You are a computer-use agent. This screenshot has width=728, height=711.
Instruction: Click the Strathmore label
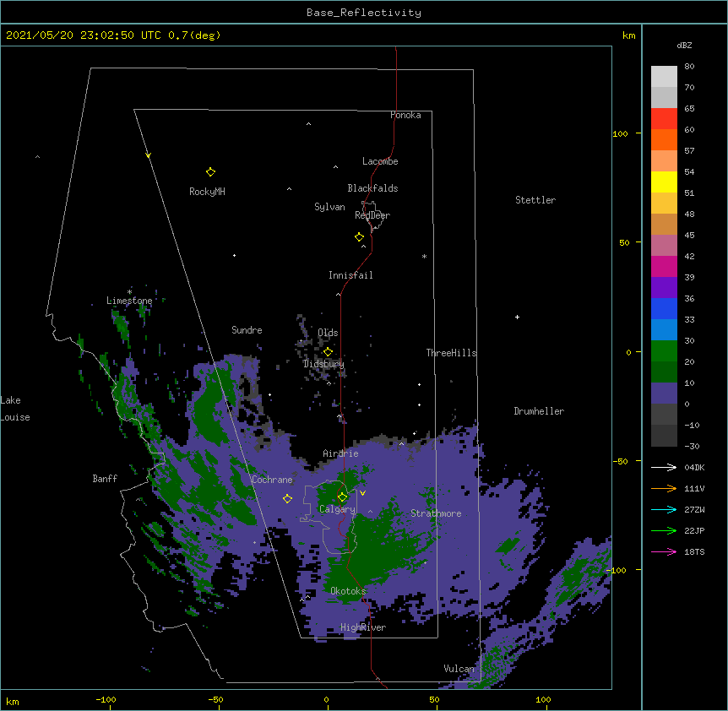point(436,513)
